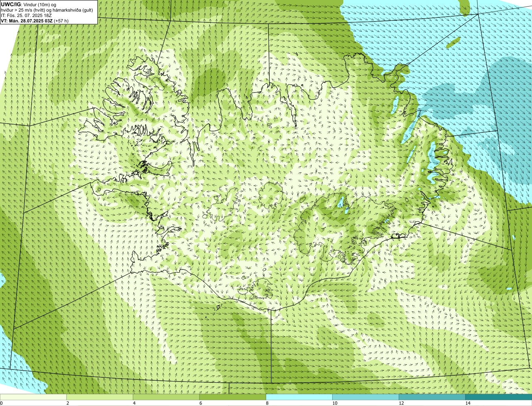Viewport: 532px width, 406px height.
Task: Click the light cyan 8–10 legend swatch
Action: click(x=299, y=397)
